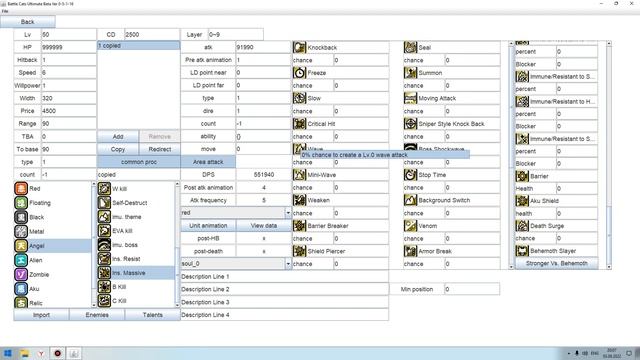Click the atk value field

click(263, 47)
